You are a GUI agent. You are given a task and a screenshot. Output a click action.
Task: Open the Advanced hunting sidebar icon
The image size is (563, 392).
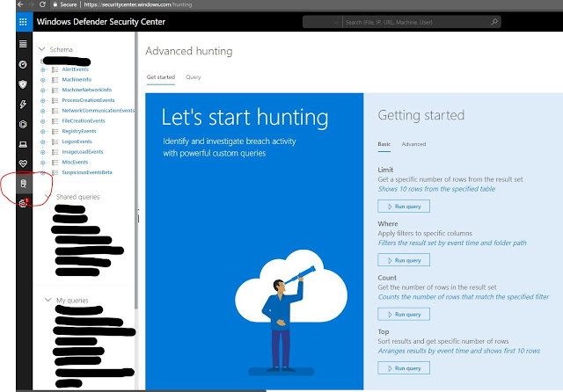click(x=24, y=184)
